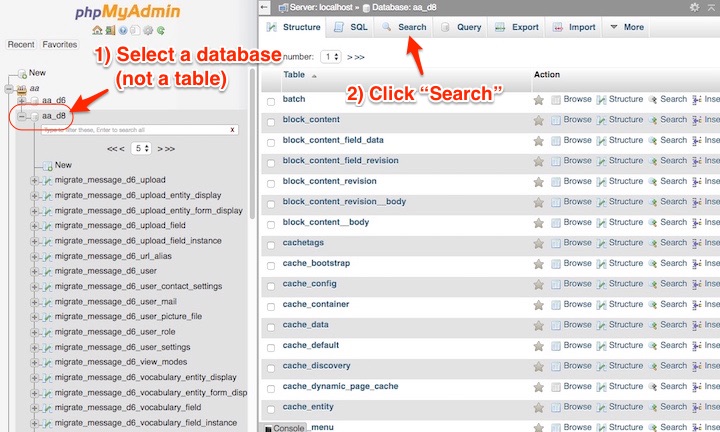
Task: Switch to the Structure tab
Action: (x=294, y=27)
